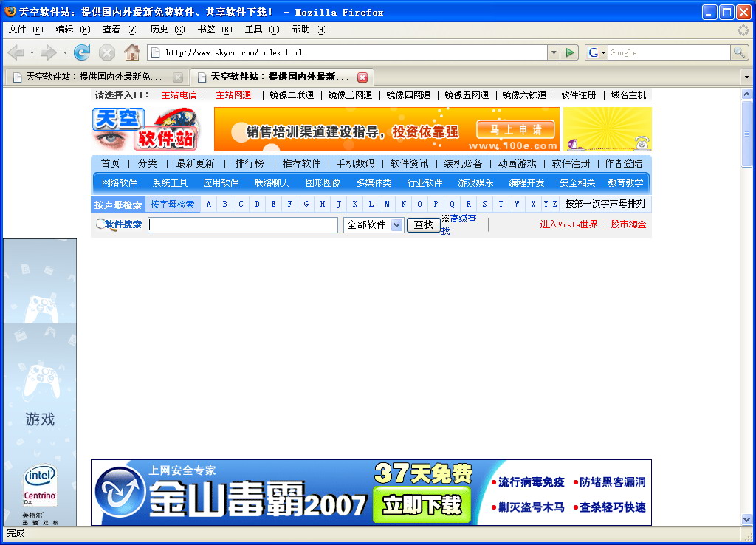This screenshot has width=756, height=545.
Task: Go to the Home page icon
Action: (x=131, y=52)
